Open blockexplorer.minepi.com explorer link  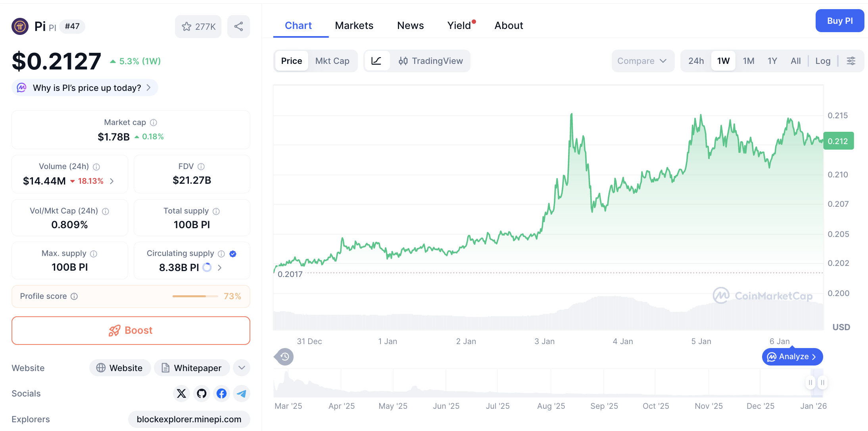[x=189, y=419]
